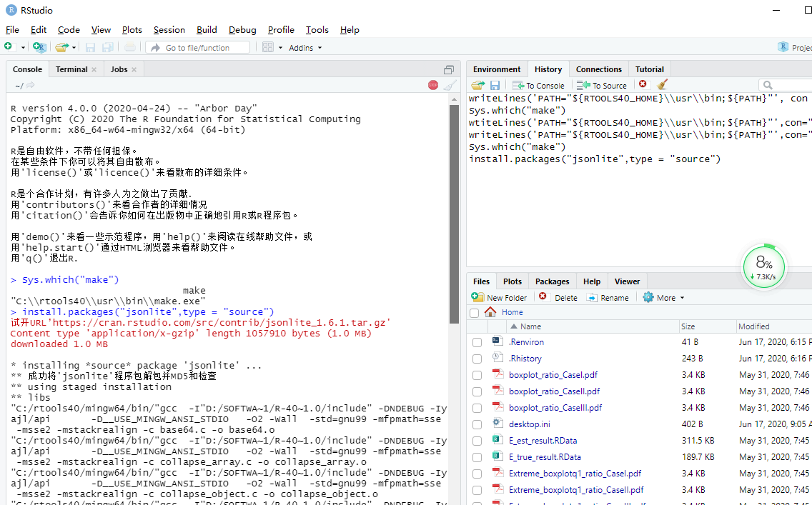Clear all history with broom icon
The width and height of the screenshot is (812, 505).
(x=662, y=85)
